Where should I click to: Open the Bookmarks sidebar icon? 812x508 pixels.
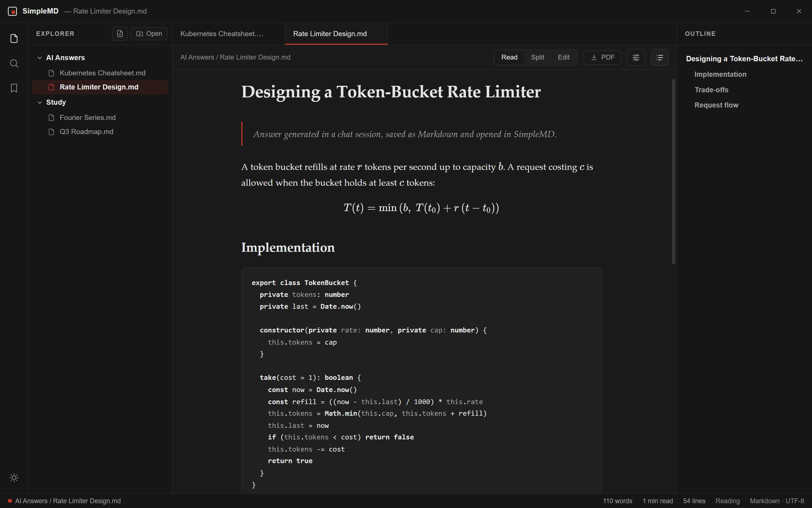tap(14, 88)
